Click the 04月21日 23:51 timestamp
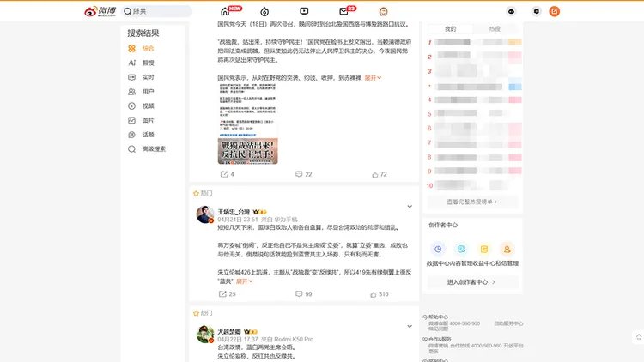Image resolution: width=644 pixels, height=362 pixels. coord(237,220)
